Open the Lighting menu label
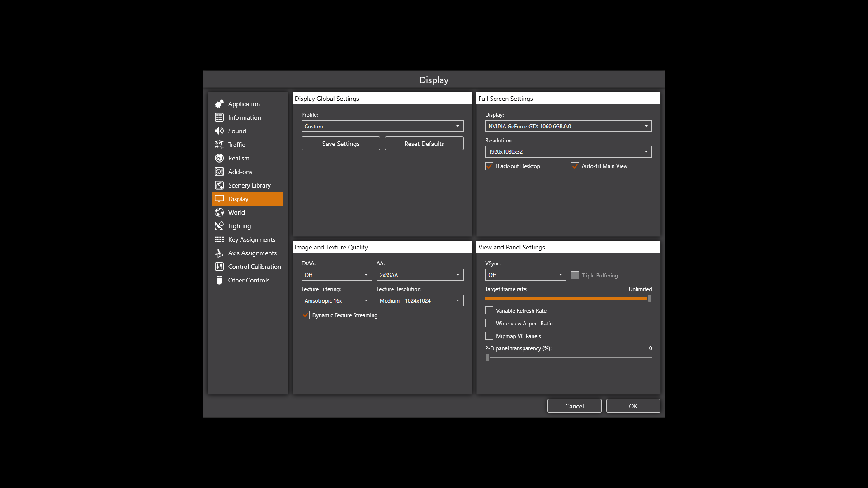Image resolution: width=868 pixels, height=488 pixels. [x=240, y=226]
